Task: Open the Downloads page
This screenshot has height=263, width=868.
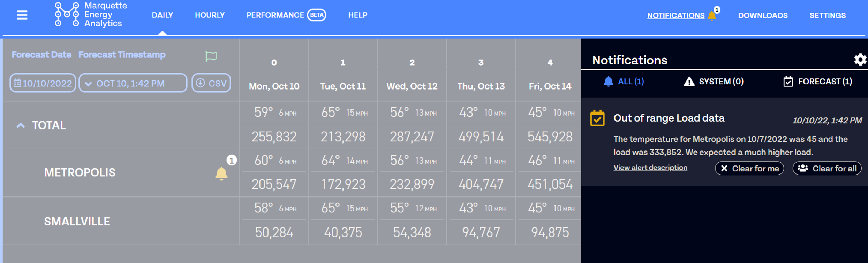Action: click(763, 16)
